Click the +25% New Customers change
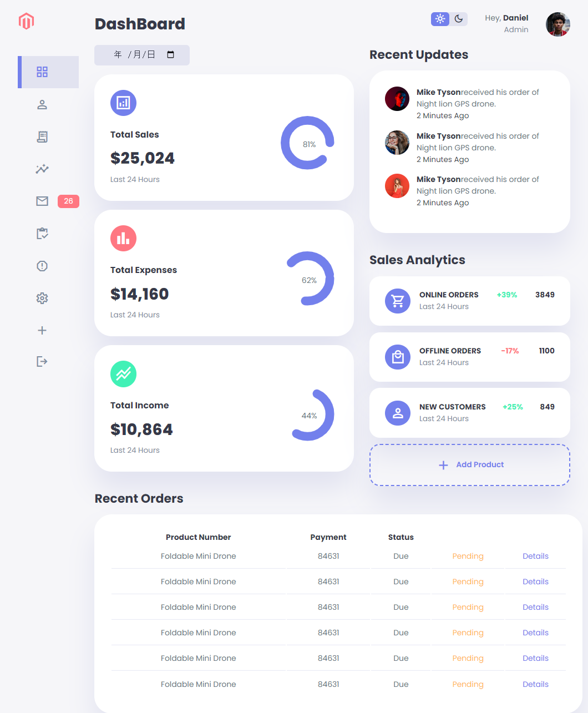Image resolution: width=588 pixels, height=713 pixels. coord(513,407)
